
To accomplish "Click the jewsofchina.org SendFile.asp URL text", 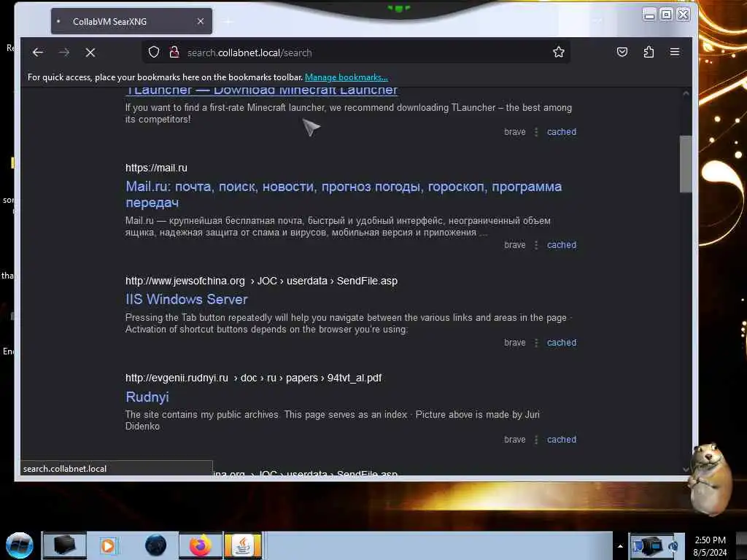I will click(261, 281).
